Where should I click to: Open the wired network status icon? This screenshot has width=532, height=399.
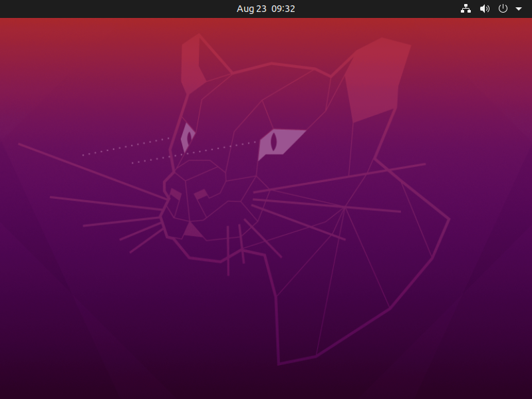point(465,9)
